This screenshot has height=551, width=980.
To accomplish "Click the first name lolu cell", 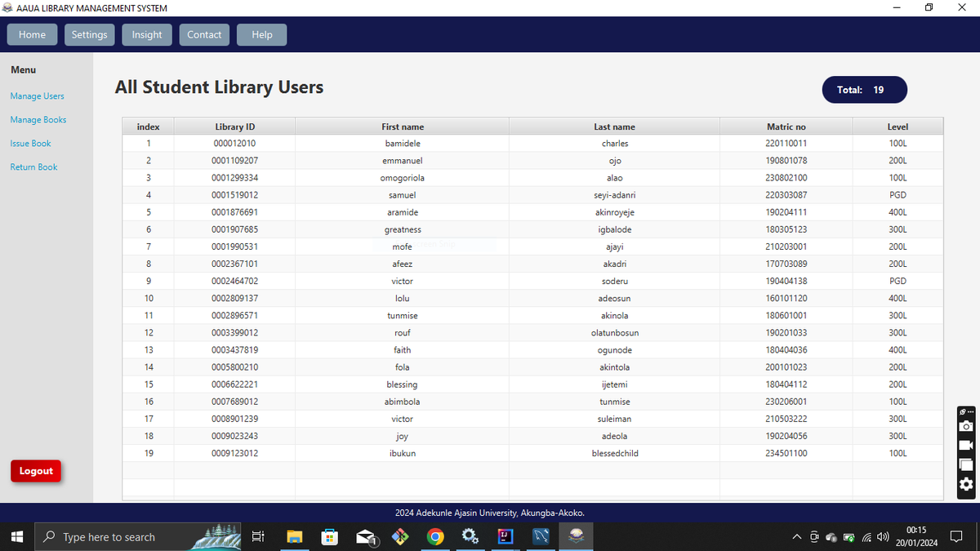I will click(x=403, y=298).
